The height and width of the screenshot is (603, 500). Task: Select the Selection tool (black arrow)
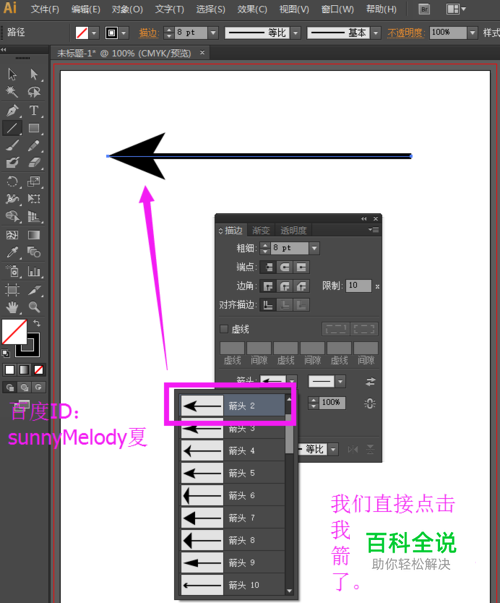coord(12,74)
